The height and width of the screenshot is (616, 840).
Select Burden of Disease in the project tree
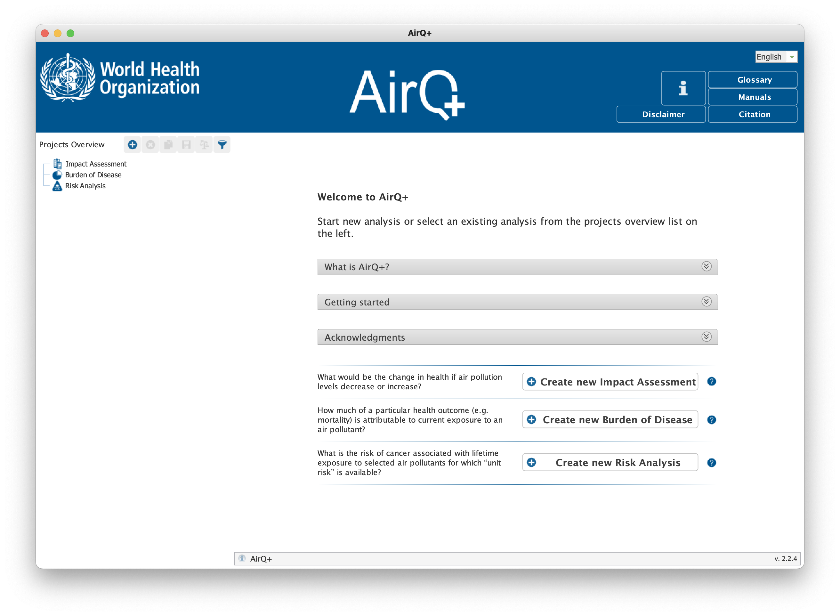[x=93, y=175]
